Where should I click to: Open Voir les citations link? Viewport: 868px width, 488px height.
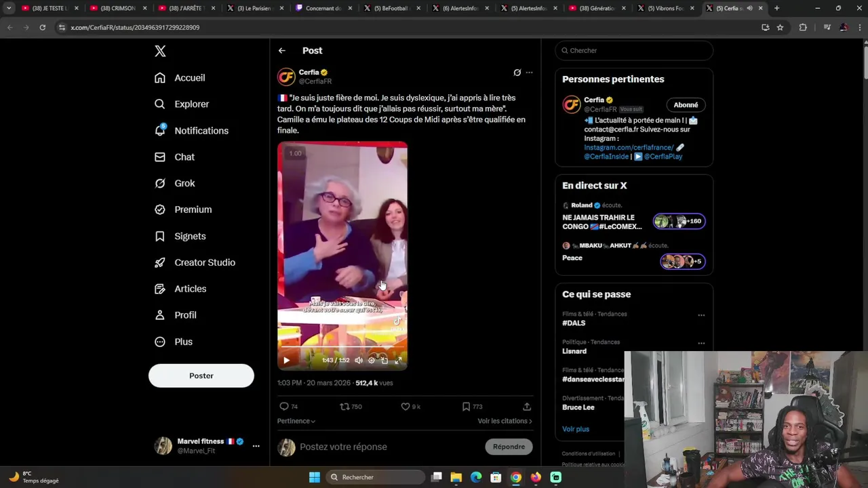505,421
